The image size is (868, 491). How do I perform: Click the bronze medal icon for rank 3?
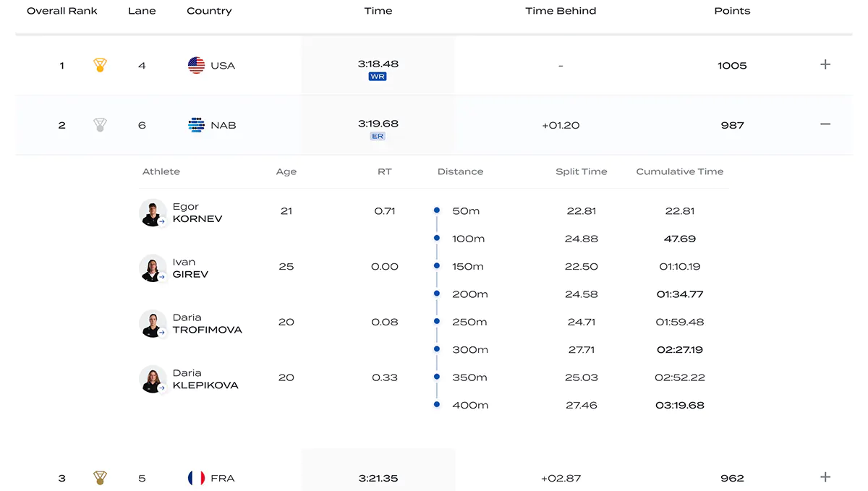point(100,478)
